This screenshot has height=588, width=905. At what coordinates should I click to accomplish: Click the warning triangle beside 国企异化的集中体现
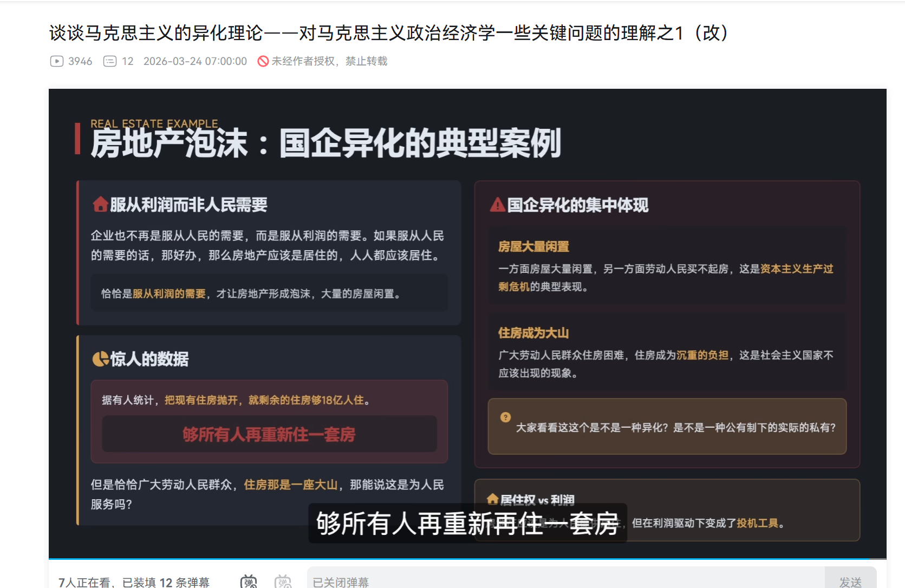tap(498, 205)
